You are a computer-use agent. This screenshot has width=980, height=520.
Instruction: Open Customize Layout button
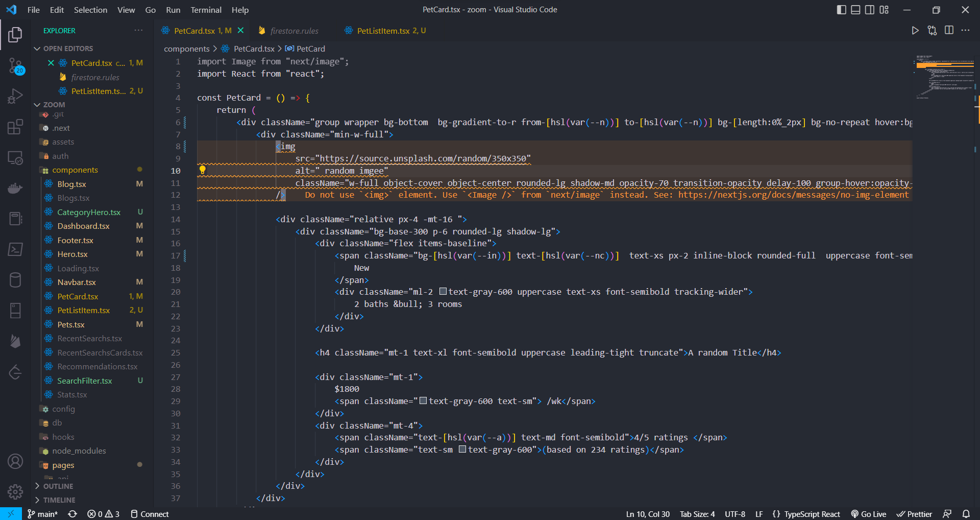click(x=884, y=10)
